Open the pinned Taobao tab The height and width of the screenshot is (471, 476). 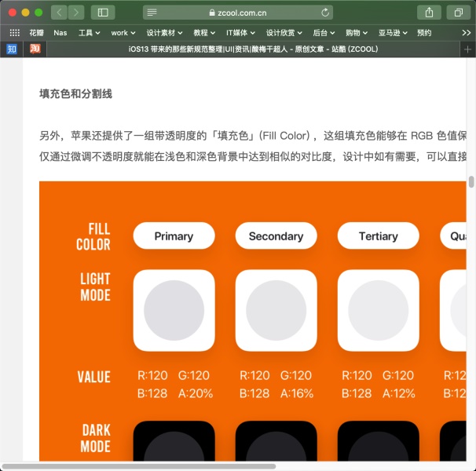coord(35,49)
